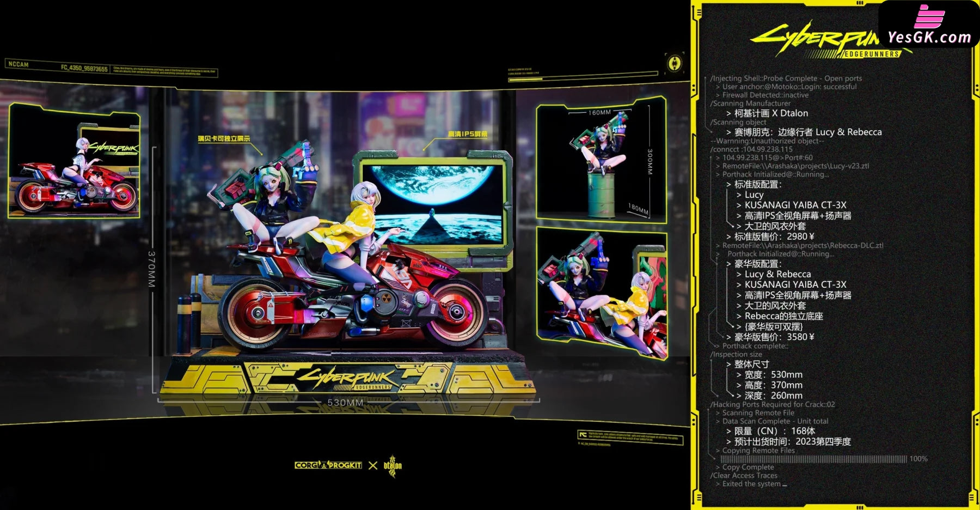This screenshot has height=510, width=980.
Task: Click the small progress bar below the emblem icon
Action: pos(583,78)
